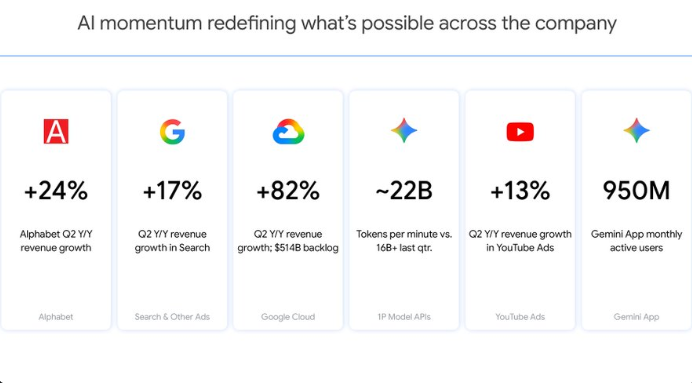
Task: Click the YouTube play logo icon
Action: (x=520, y=131)
